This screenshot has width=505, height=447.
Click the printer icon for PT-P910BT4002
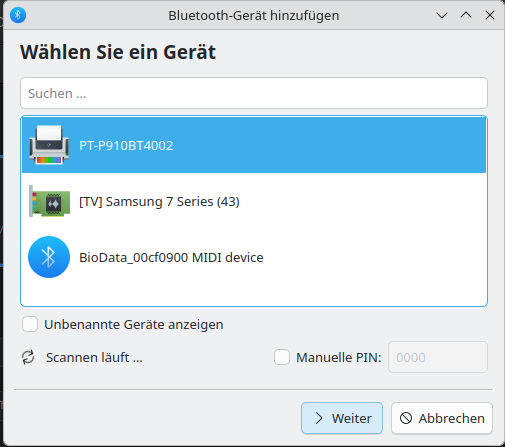point(49,145)
